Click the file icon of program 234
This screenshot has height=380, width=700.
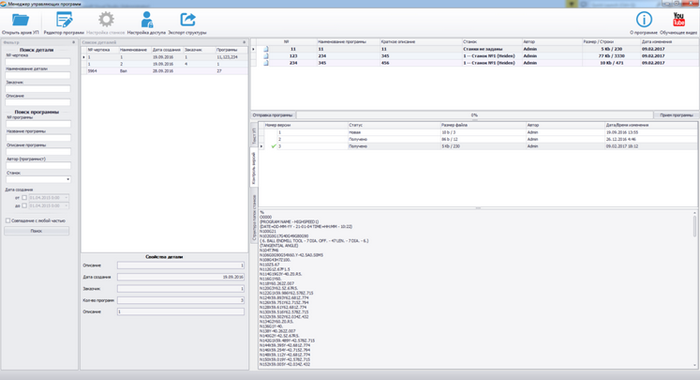(x=266, y=63)
